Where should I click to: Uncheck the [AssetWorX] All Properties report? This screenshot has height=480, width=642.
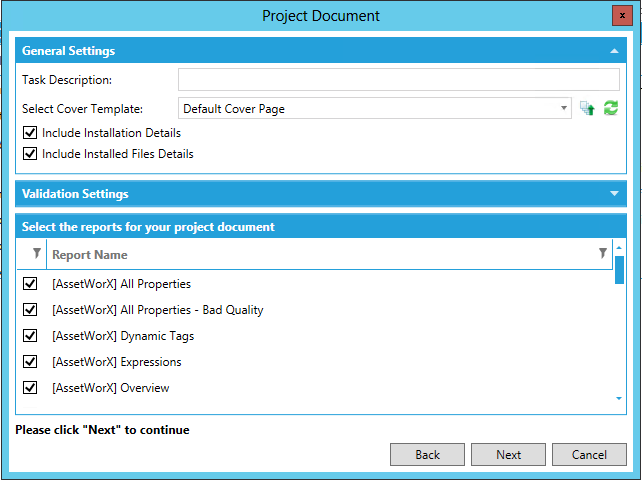click(30, 284)
